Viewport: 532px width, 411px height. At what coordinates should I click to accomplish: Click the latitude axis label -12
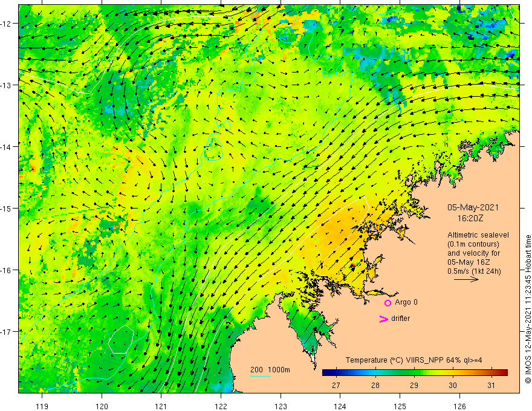coord(7,24)
